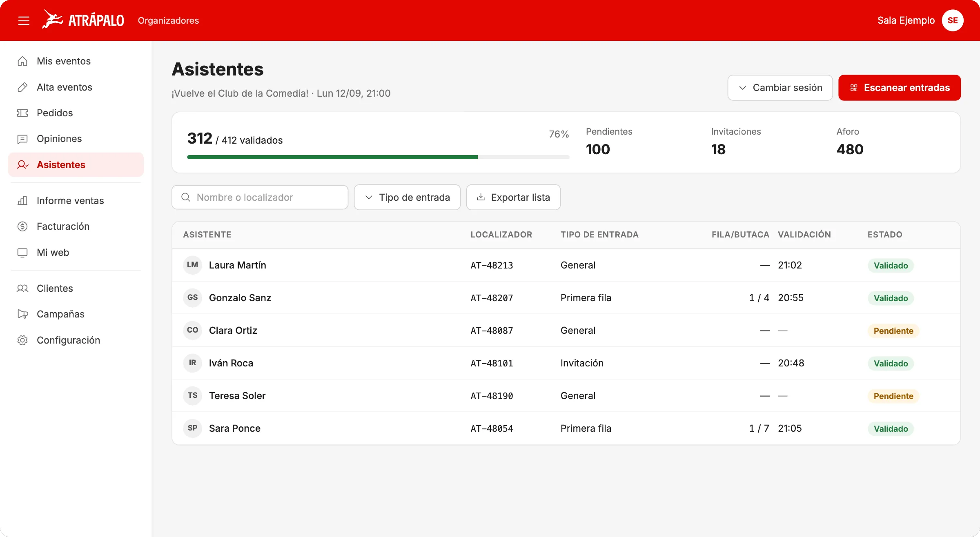Click the bar chart icon beside Informe ventas

pyautogui.click(x=22, y=201)
